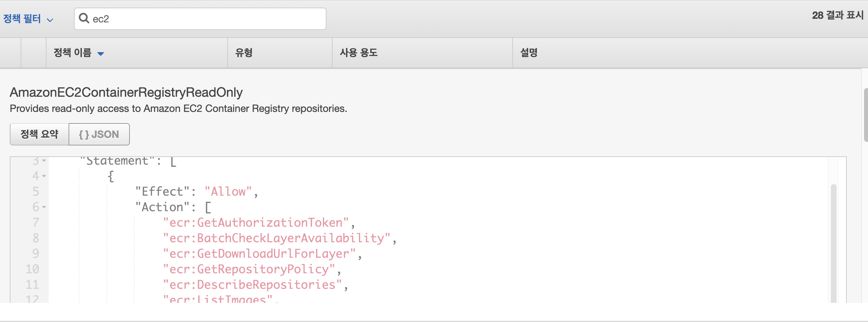Click the 사용 용도 column header

click(359, 53)
